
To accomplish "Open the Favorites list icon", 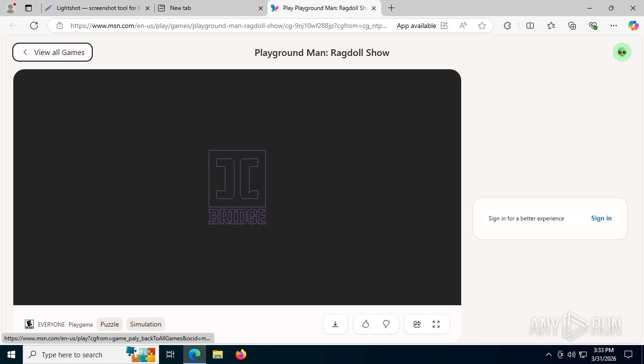I will 551,26.
